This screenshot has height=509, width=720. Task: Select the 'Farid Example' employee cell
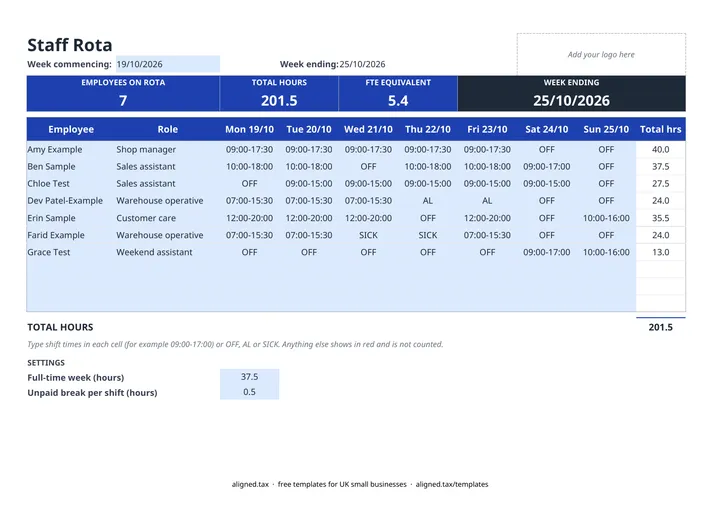[71, 235]
